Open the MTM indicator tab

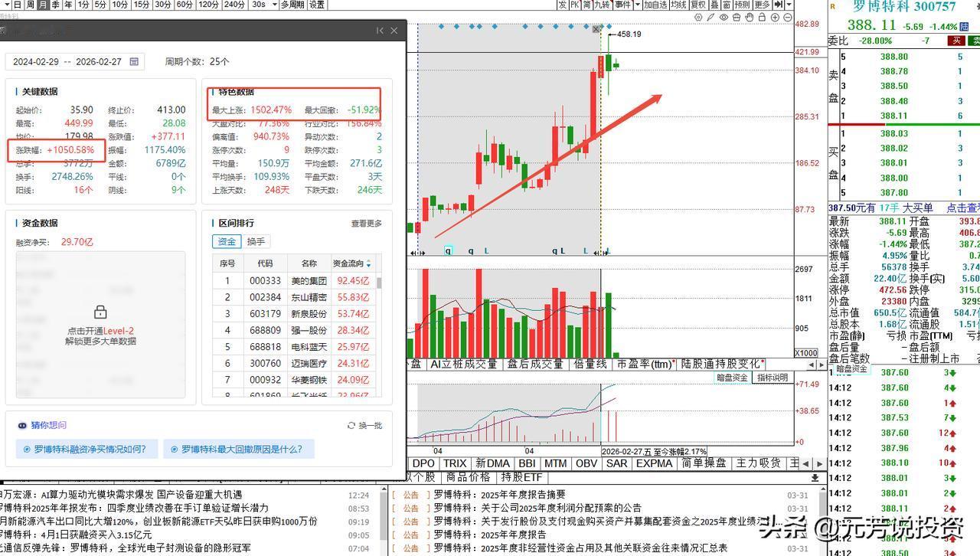click(x=556, y=463)
